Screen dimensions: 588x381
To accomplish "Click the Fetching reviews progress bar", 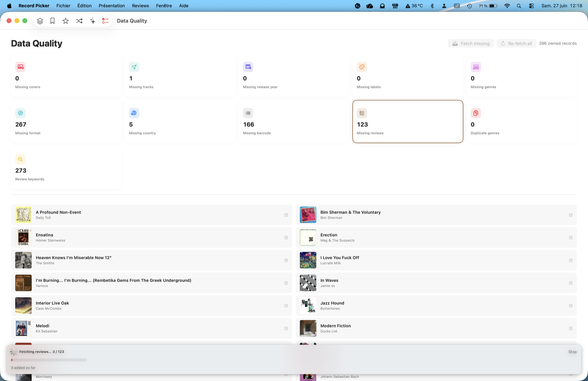I will (49, 360).
